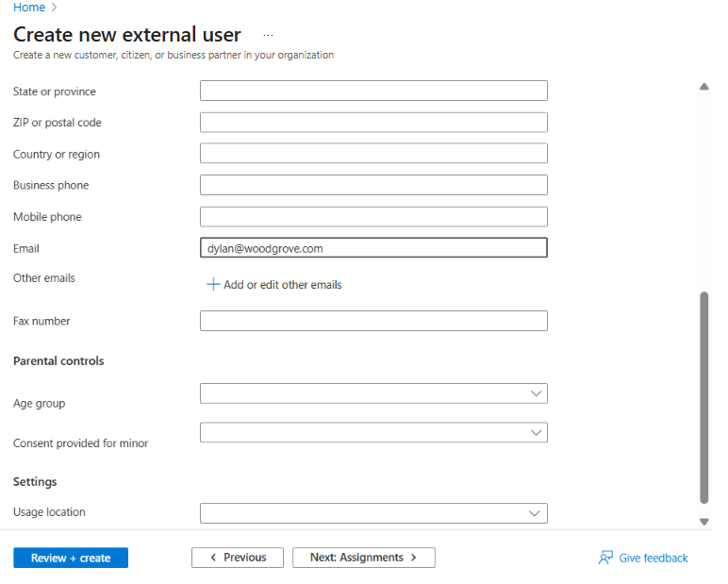Click into the Business phone field

(x=373, y=185)
